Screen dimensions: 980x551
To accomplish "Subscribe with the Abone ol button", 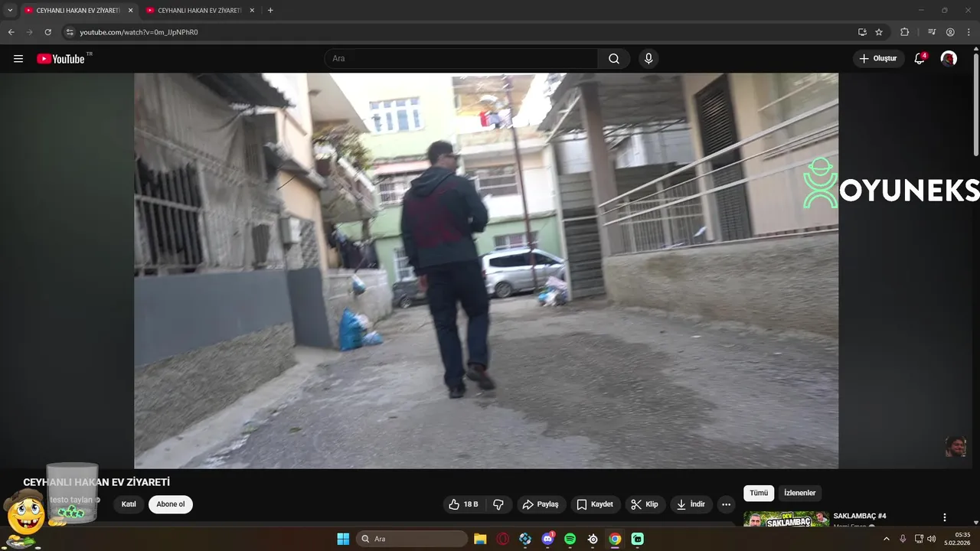I will click(171, 504).
